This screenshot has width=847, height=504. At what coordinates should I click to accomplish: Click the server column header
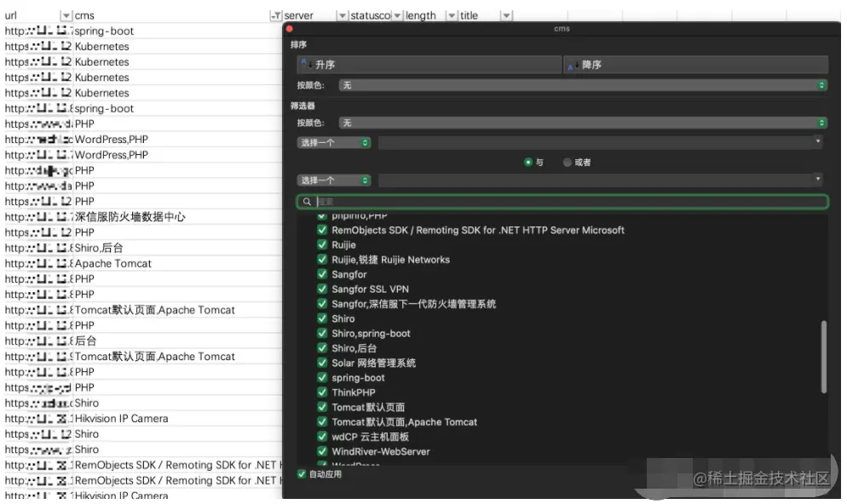(299, 15)
